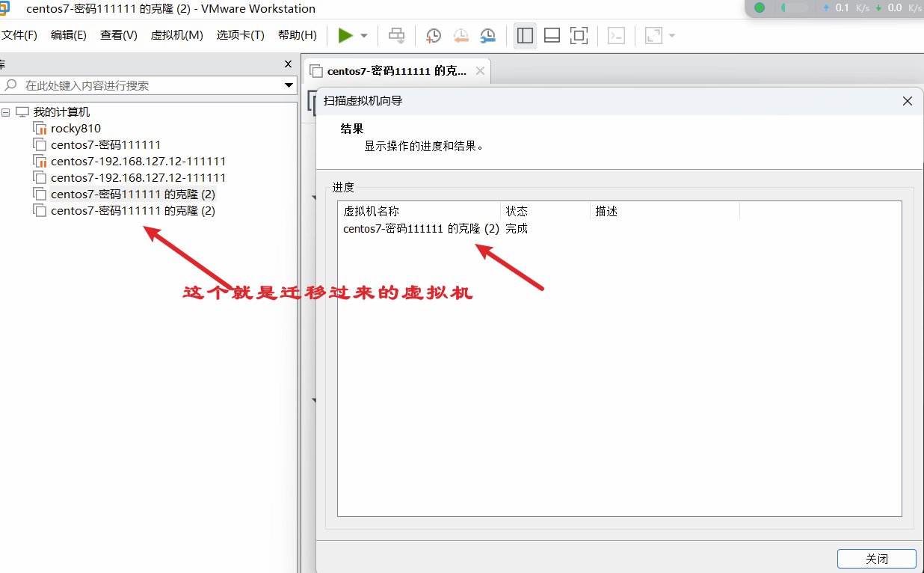Enter full screen mode icon
This screenshot has height=573, width=924.
click(x=579, y=35)
